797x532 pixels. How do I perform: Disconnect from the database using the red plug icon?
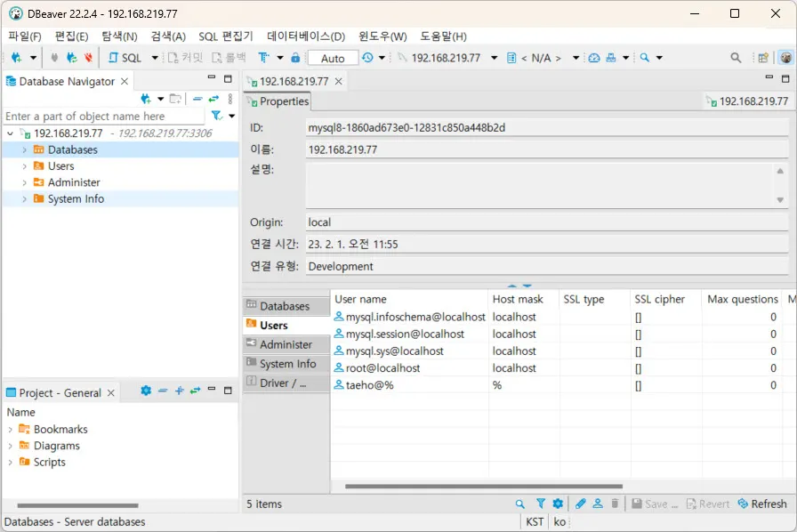86,57
